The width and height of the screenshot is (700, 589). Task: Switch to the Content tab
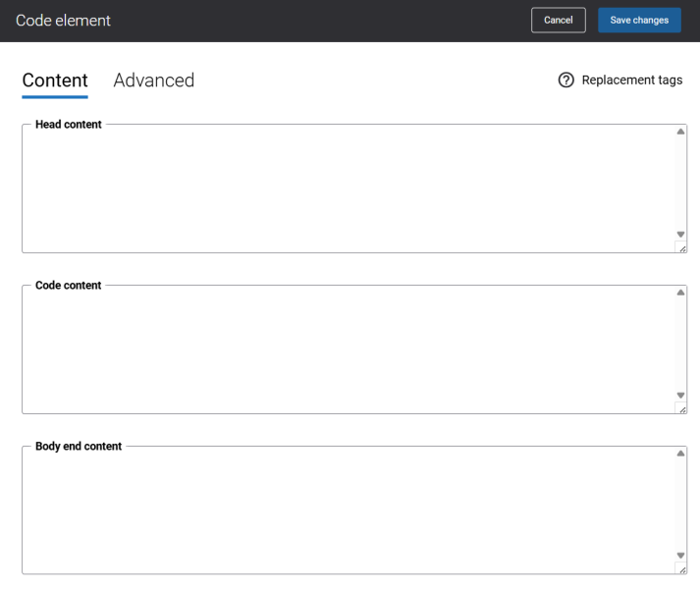tap(55, 80)
